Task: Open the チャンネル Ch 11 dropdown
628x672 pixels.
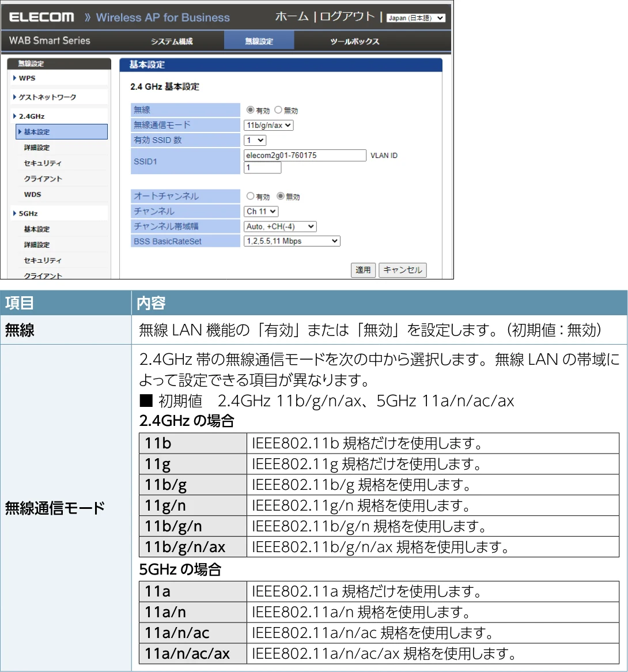Action: coord(261,212)
